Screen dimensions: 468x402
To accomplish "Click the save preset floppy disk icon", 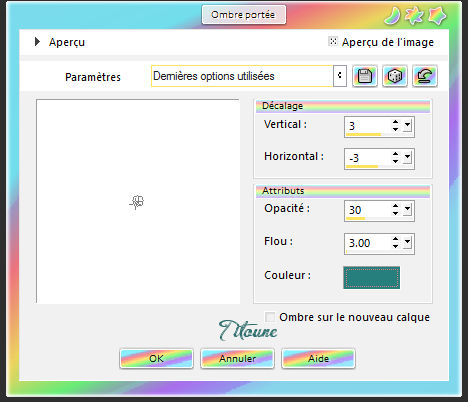I will pyautogui.click(x=365, y=76).
